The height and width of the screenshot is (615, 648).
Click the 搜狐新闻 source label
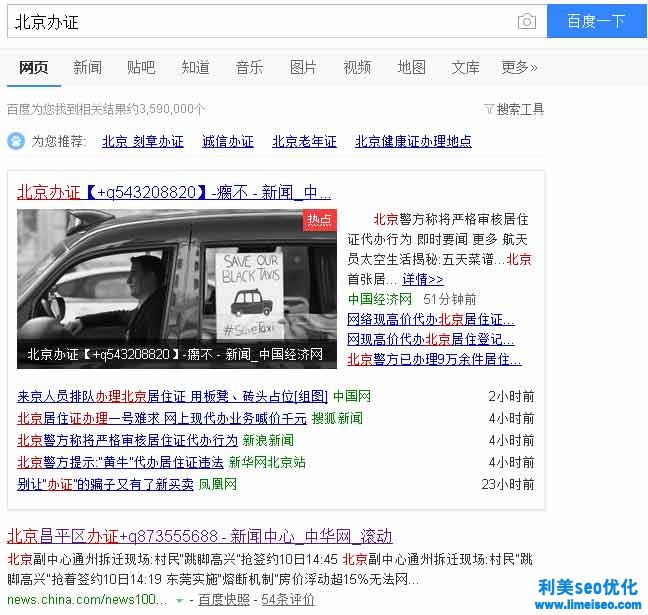[337, 419]
